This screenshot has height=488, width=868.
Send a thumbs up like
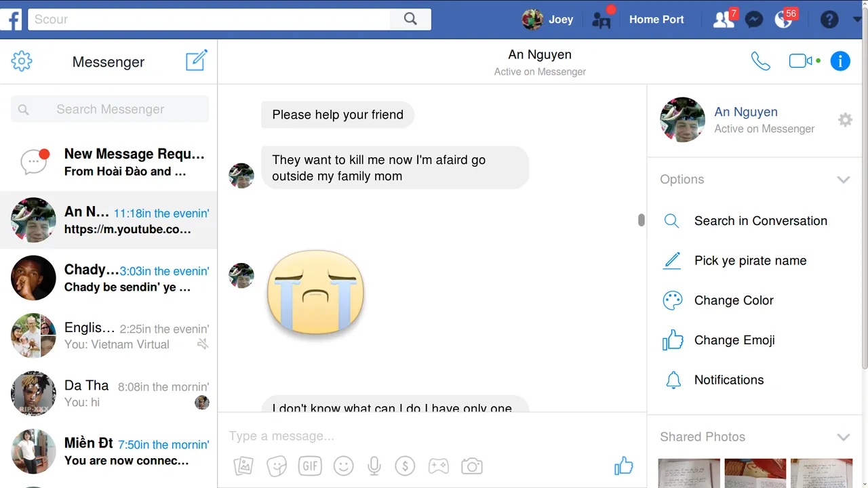coord(624,466)
